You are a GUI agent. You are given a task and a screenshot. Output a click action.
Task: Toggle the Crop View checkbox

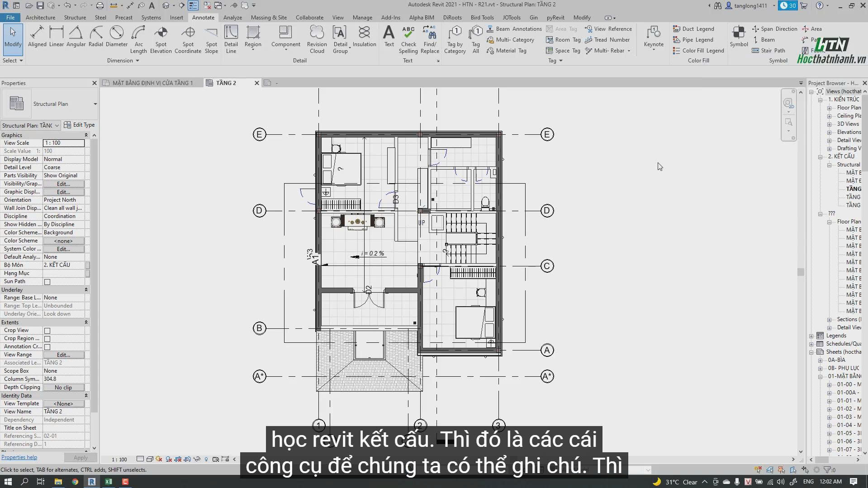point(47,331)
